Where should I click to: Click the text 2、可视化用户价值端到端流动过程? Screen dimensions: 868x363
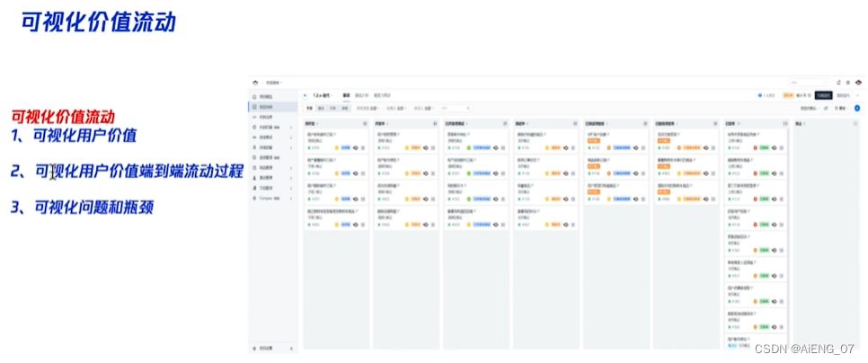coord(127,172)
